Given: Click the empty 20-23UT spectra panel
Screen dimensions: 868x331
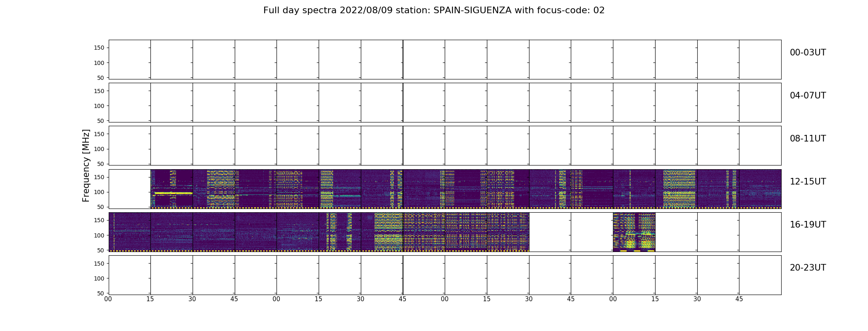Looking at the screenshot, I should [445, 275].
